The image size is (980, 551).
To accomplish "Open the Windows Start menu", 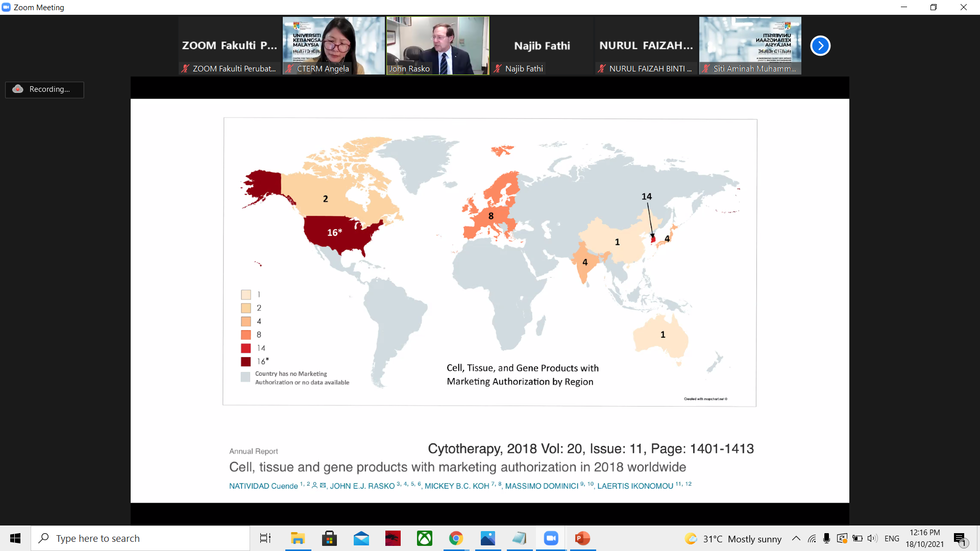I will (15, 538).
